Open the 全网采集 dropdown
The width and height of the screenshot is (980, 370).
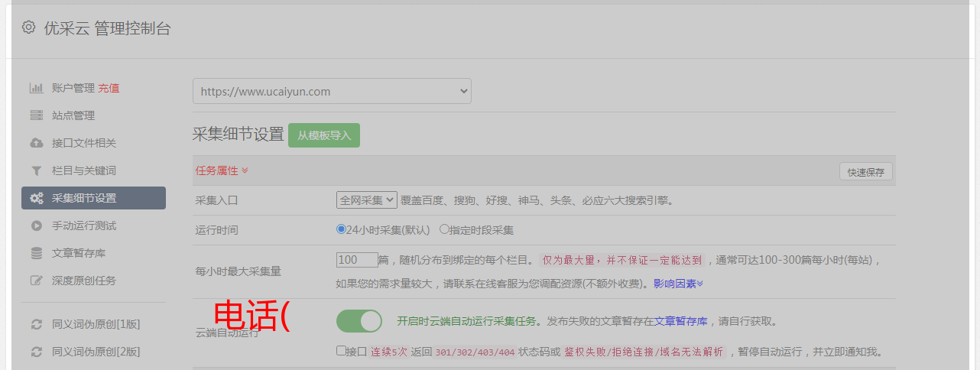[367, 200]
